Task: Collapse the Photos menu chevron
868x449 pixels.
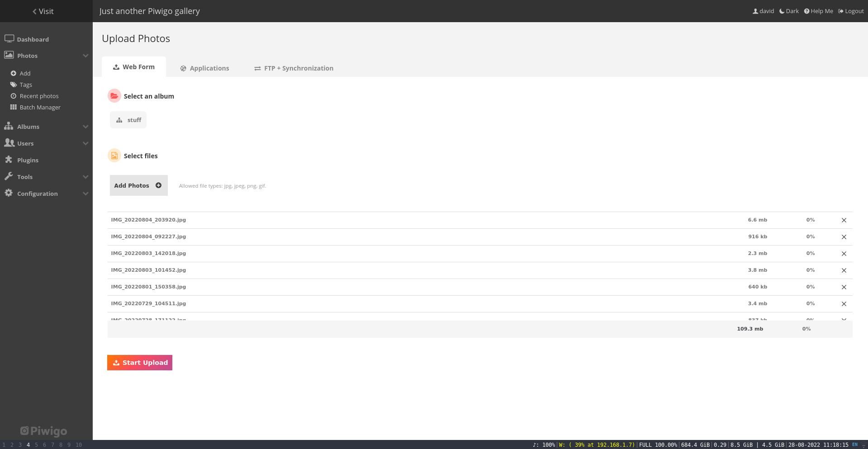Action: point(85,56)
